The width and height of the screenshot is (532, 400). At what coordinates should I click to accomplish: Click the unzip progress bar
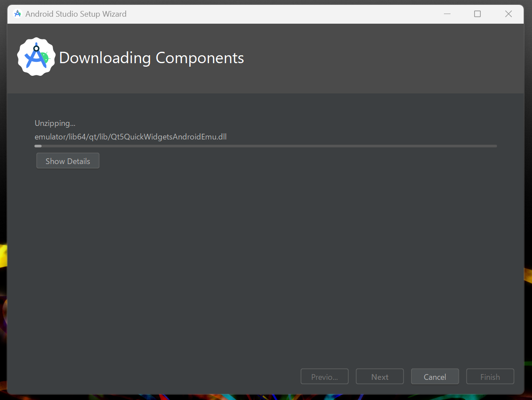click(x=266, y=146)
